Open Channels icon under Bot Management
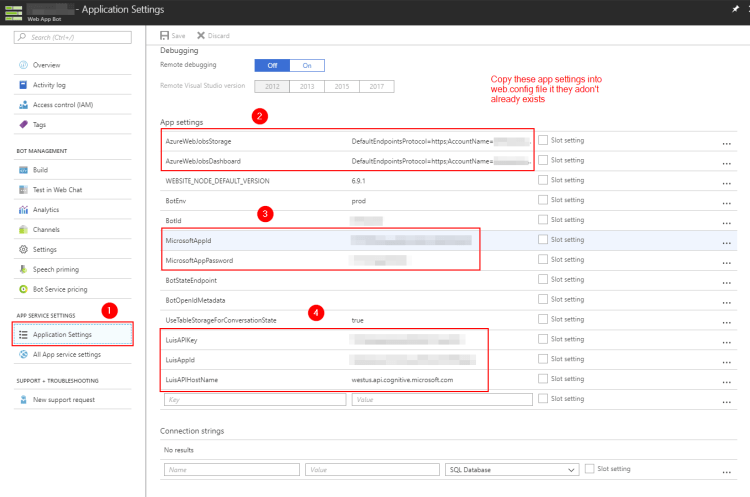750x497 pixels. pyautogui.click(x=23, y=230)
